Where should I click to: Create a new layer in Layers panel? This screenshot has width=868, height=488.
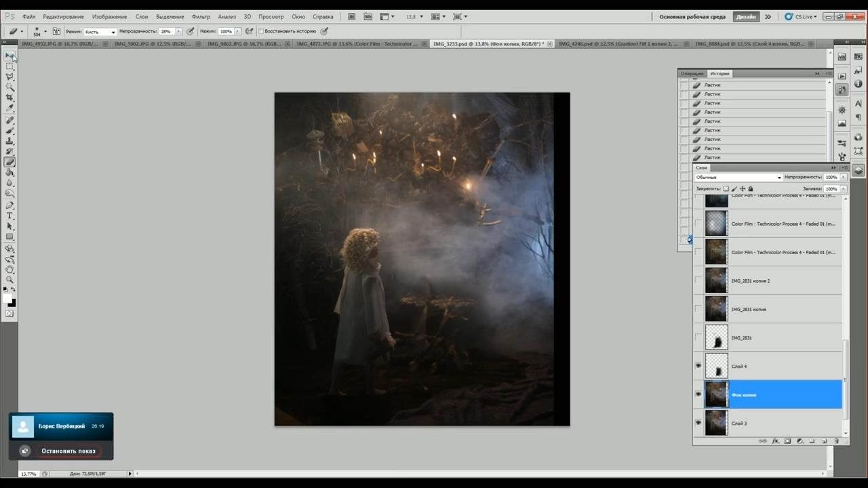(824, 441)
